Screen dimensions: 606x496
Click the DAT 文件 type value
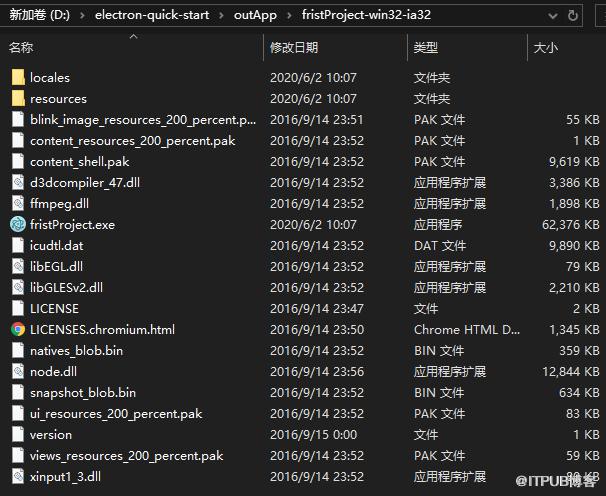(440, 245)
